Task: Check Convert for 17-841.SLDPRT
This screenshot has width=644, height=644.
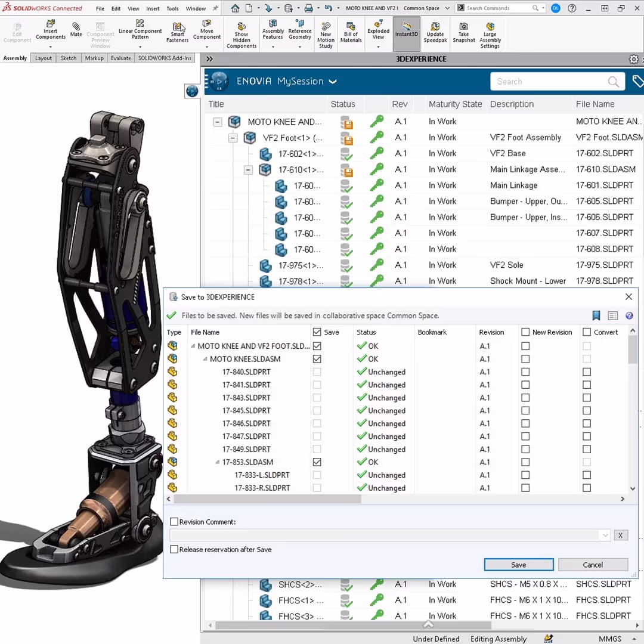Action: click(587, 385)
